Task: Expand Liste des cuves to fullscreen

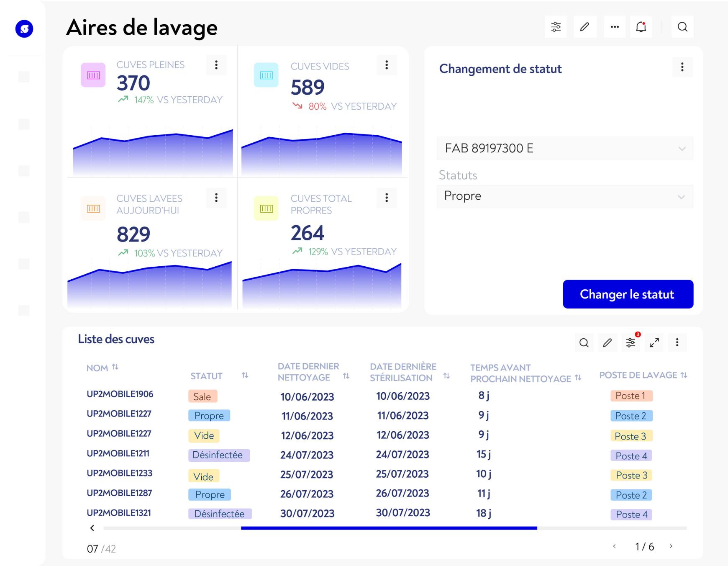Action: [654, 343]
